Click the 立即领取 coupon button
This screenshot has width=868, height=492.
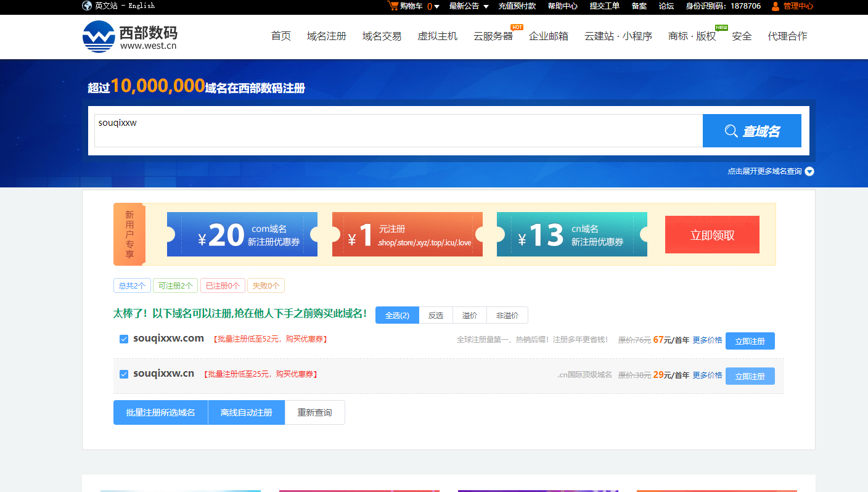(712, 235)
